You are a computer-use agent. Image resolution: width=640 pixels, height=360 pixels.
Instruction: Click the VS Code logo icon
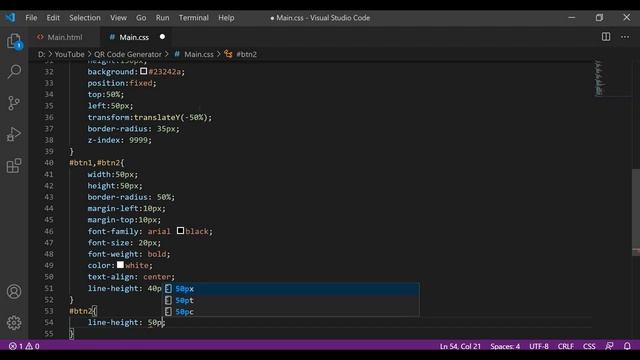point(10,18)
